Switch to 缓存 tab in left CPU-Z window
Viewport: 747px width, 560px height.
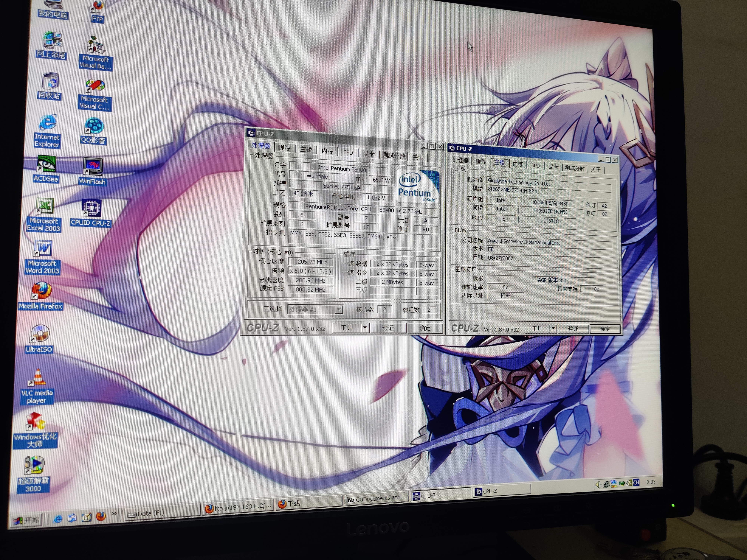284,148
